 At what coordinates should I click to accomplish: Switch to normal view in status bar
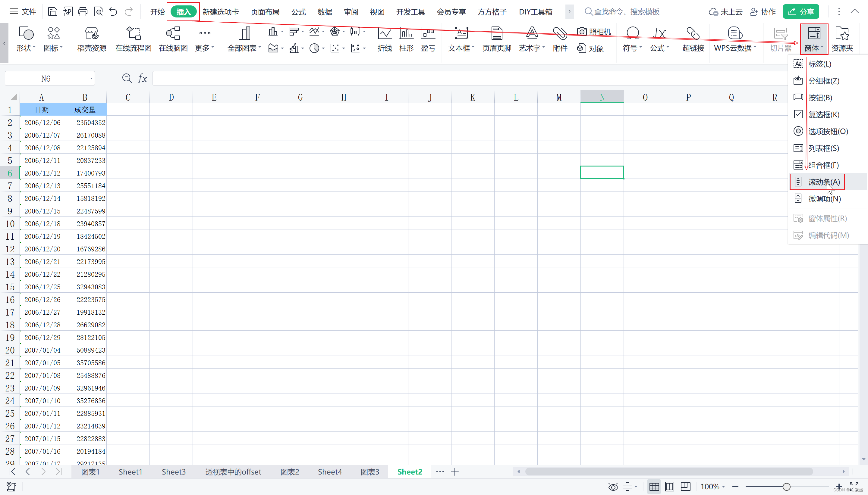point(654,487)
